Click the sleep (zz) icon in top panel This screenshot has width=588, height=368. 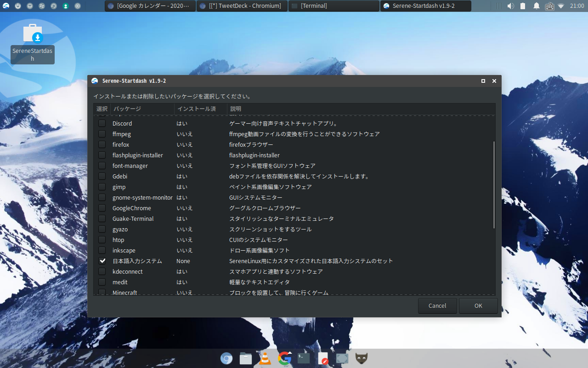pyautogui.click(x=42, y=6)
